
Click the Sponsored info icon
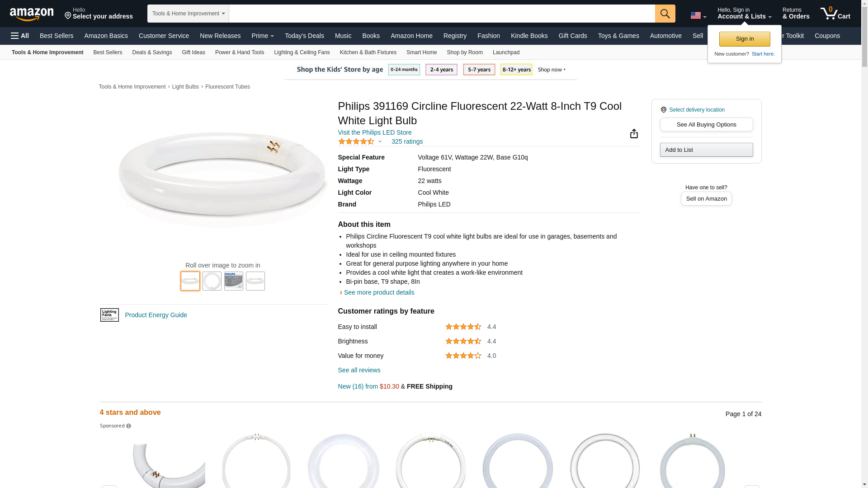coord(129,426)
